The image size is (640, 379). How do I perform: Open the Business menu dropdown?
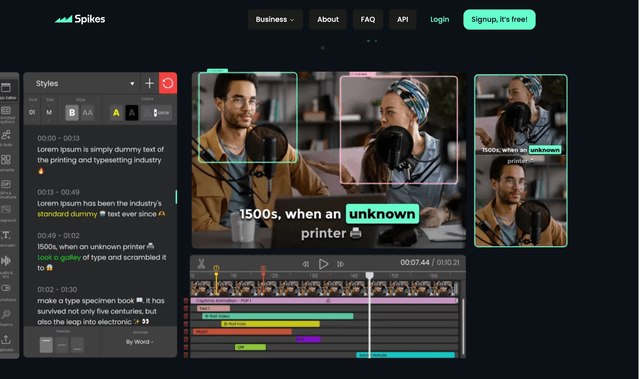click(275, 20)
